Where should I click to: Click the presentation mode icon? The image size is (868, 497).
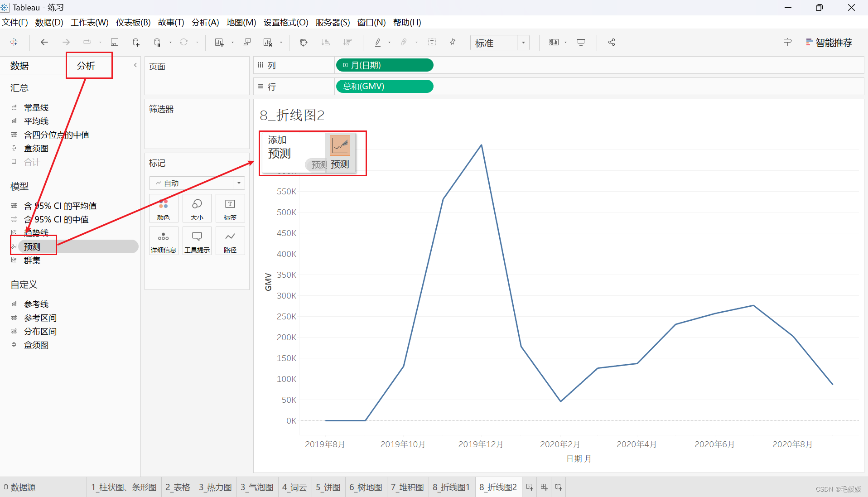pyautogui.click(x=581, y=42)
